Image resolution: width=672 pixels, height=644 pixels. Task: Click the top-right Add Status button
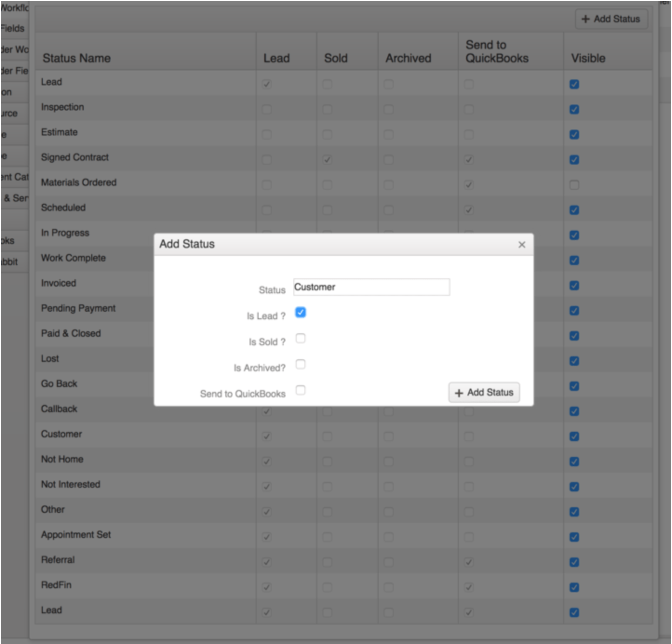click(611, 20)
